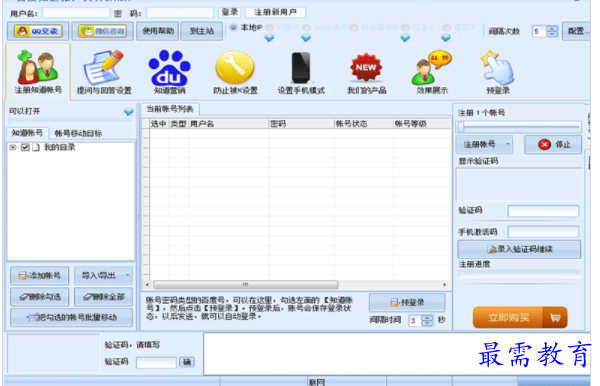Click the QQ交谈 penguin button
Screen dimensions: 600x386
tap(38, 31)
